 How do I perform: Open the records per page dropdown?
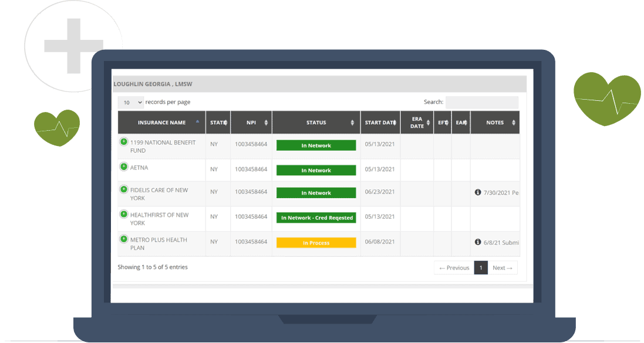click(130, 103)
